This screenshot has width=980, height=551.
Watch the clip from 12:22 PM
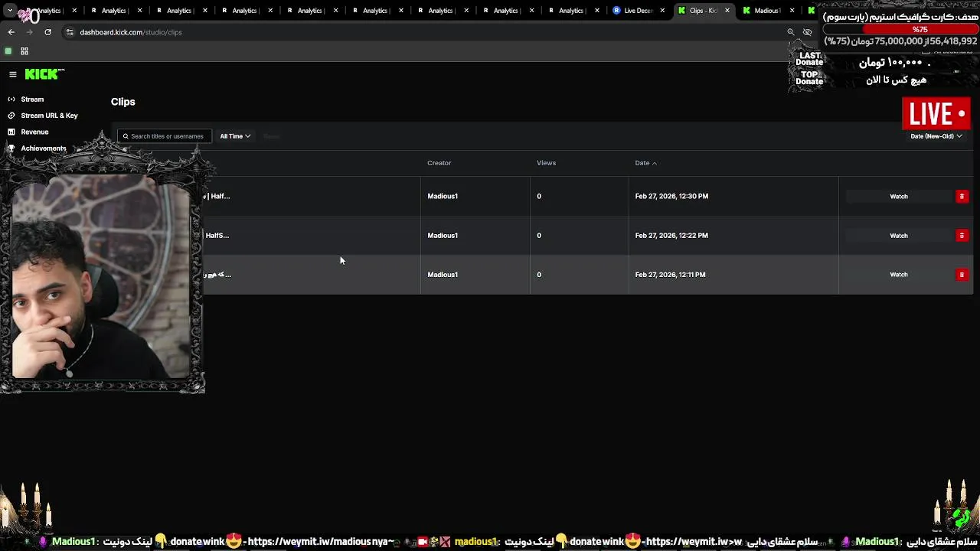pyautogui.click(x=899, y=236)
